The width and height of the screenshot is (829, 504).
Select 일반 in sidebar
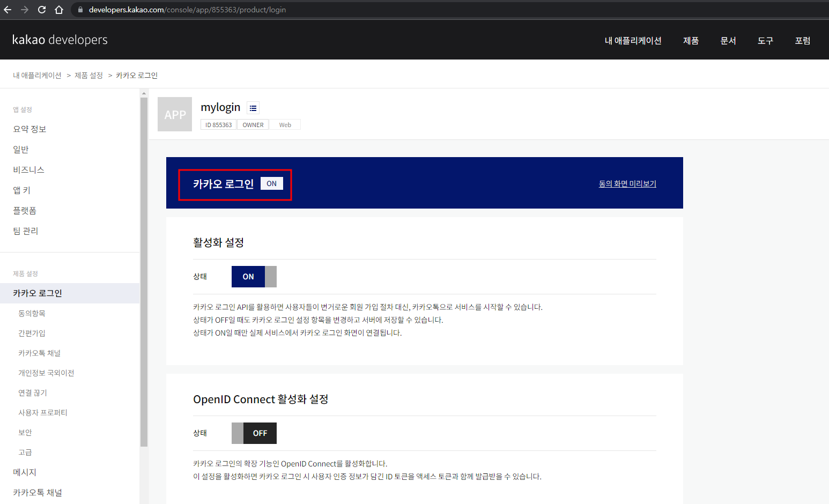pyautogui.click(x=21, y=150)
